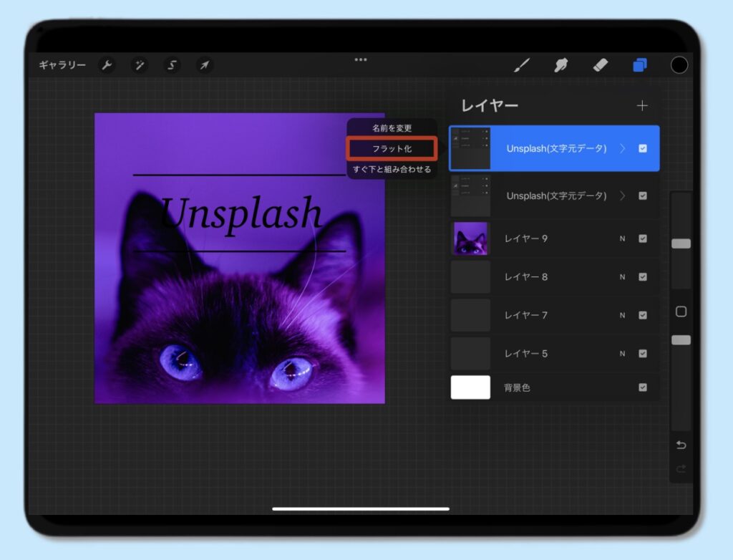
Task: Select the 背景色 layer label
Action: click(x=517, y=387)
